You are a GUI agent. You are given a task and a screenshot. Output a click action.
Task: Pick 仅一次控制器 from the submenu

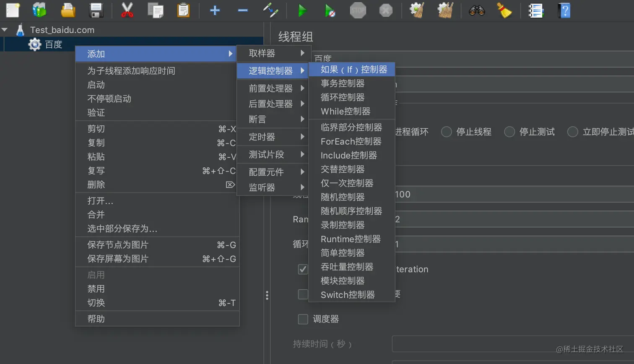pos(352,183)
